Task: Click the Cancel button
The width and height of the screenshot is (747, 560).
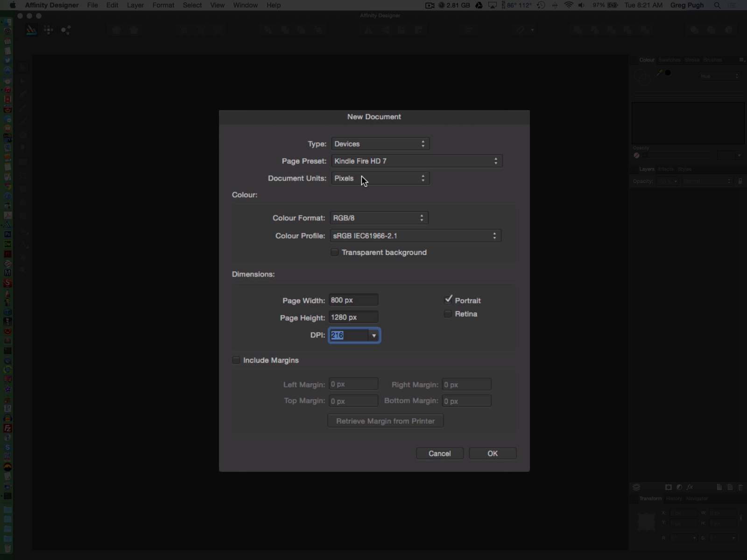Action: coord(440,454)
